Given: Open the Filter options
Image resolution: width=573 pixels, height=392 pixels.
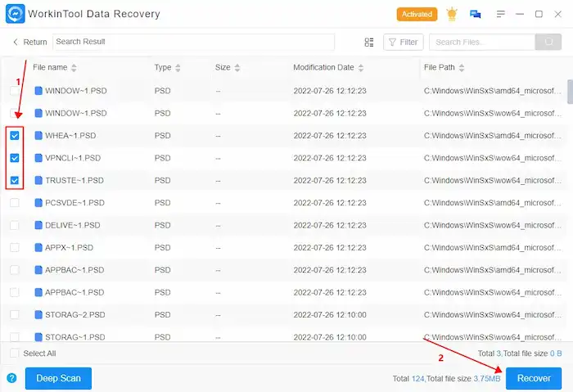Looking at the screenshot, I should [403, 42].
